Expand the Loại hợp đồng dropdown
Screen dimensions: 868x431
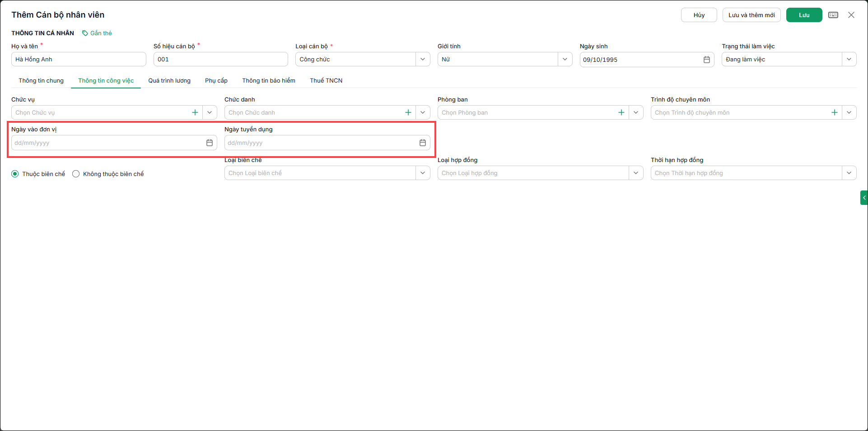click(636, 173)
